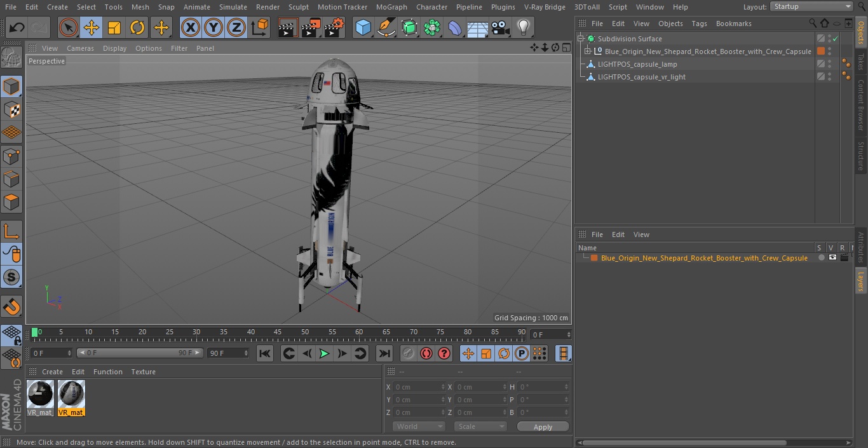The image size is (868, 448).
Task: Open viewport Cameras menu
Action: point(80,48)
